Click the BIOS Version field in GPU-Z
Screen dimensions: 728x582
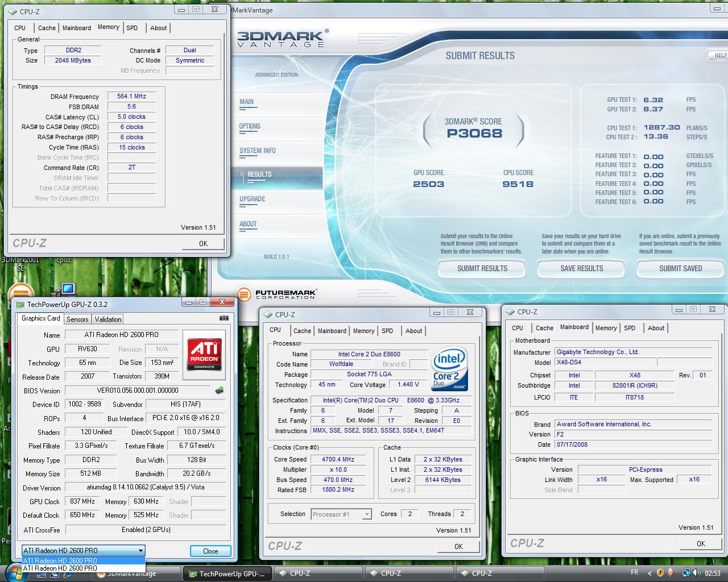pos(138,390)
